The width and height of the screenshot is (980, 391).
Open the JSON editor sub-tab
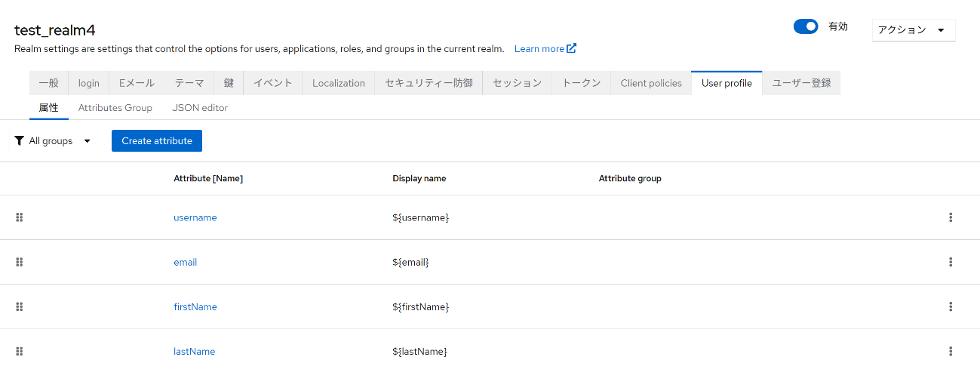click(x=200, y=108)
